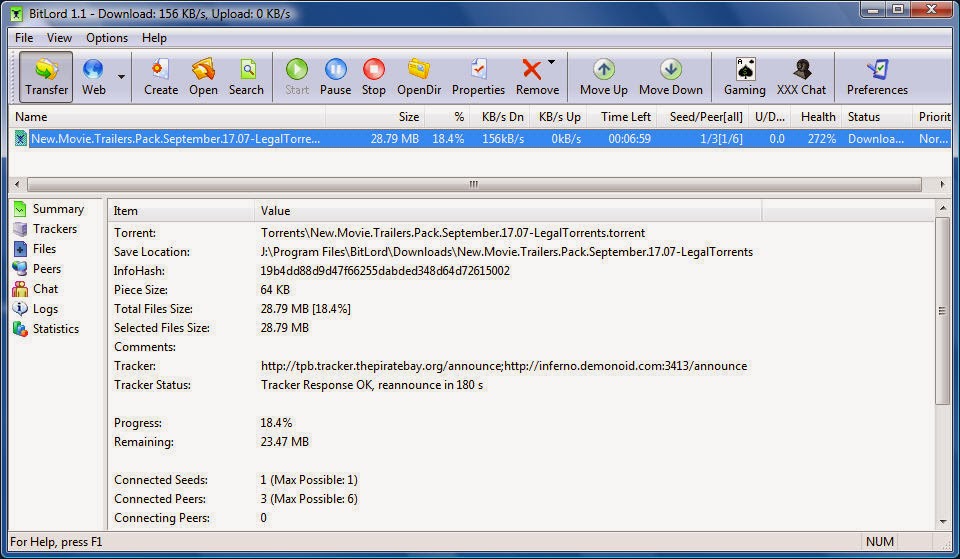The width and height of the screenshot is (960, 559).
Task: Open the Gaming section
Action: pos(744,77)
